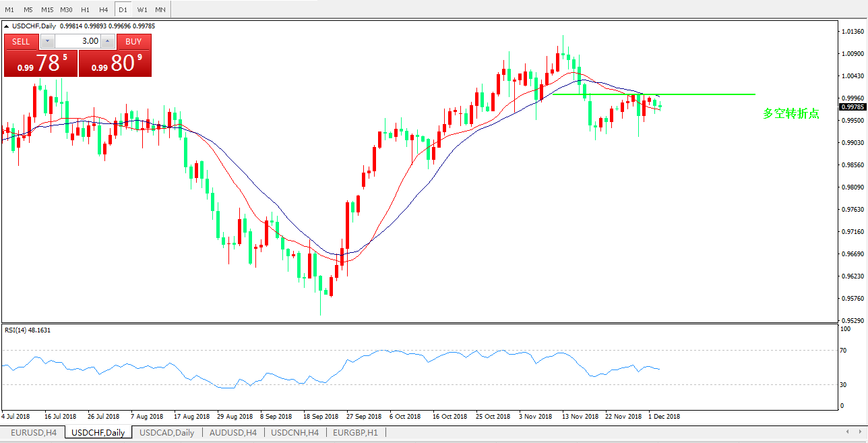Collapse the one-click trading panel triangle
868x443 pixels.
click(7, 26)
